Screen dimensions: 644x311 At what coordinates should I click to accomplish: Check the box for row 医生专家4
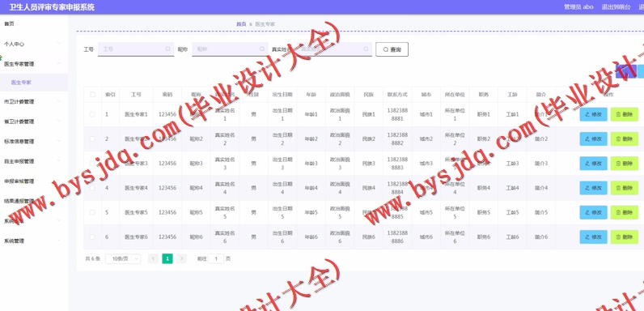(x=92, y=188)
